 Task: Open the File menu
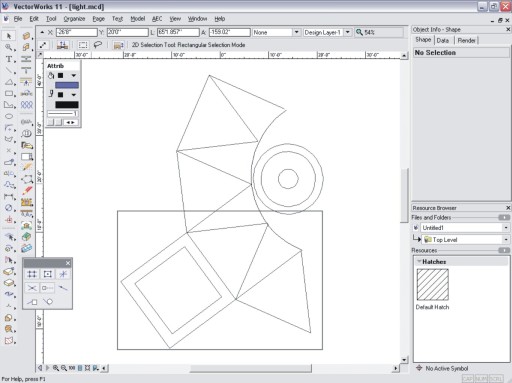point(18,19)
